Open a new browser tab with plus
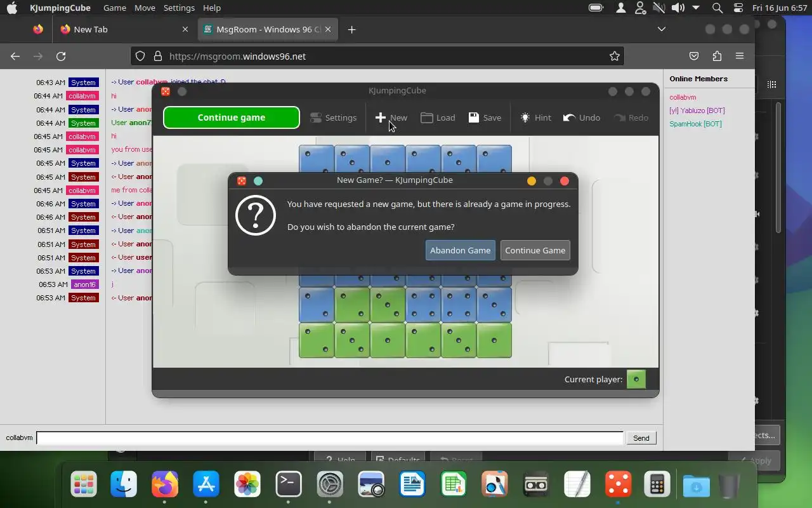Image resolution: width=812 pixels, height=508 pixels. point(351,29)
